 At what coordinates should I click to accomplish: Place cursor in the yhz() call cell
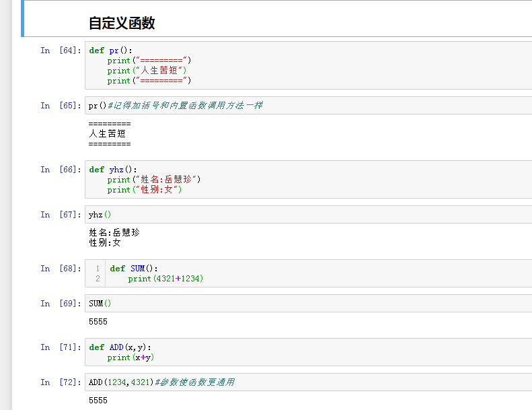pyautogui.click(x=303, y=215)
